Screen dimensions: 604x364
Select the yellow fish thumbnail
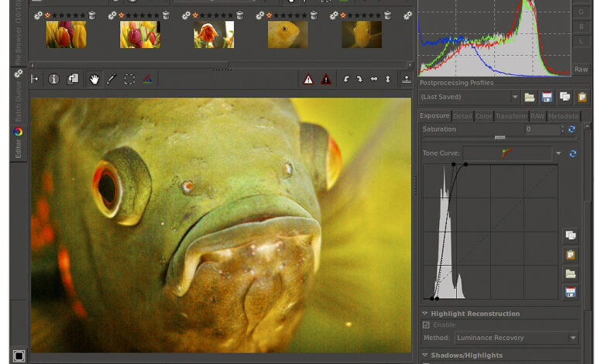pyautogui.click(x=287, y=34)
